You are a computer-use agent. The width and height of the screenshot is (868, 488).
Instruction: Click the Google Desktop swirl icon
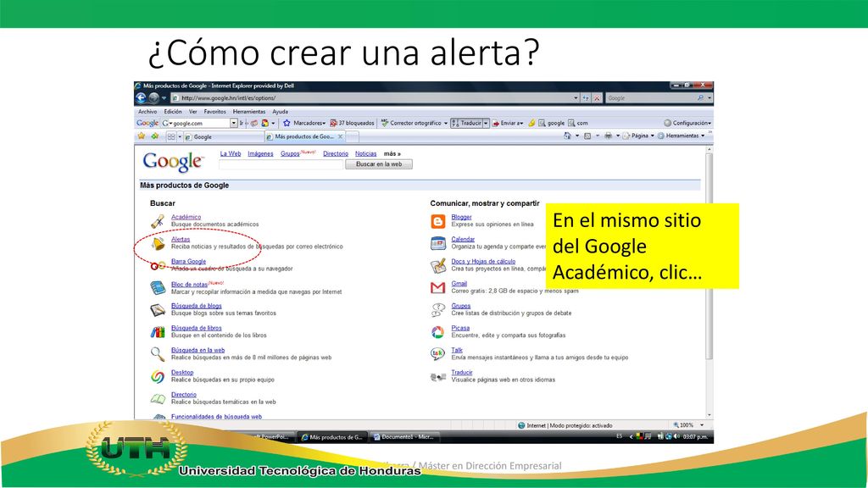(158, 377)
